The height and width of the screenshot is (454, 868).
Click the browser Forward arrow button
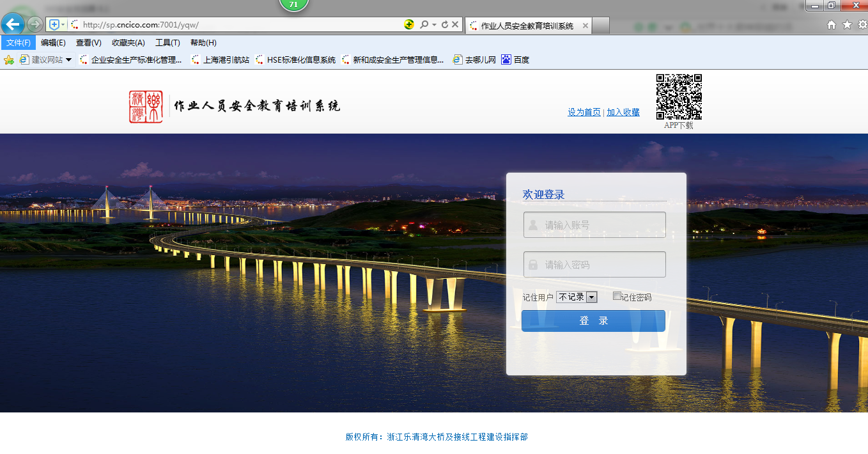pos(35,24)
